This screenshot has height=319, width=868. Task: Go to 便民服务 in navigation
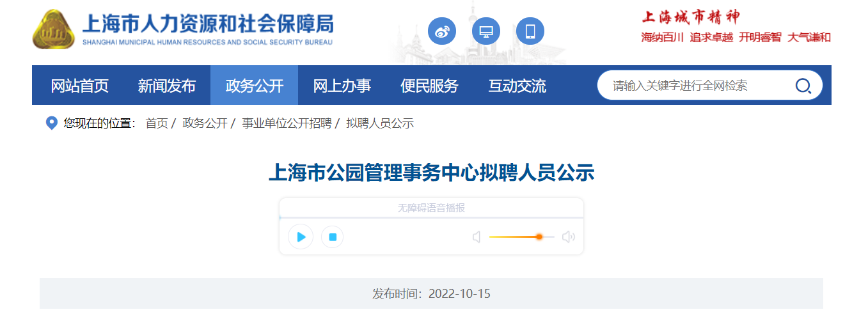pyautogui.click(x=430, y=86)
